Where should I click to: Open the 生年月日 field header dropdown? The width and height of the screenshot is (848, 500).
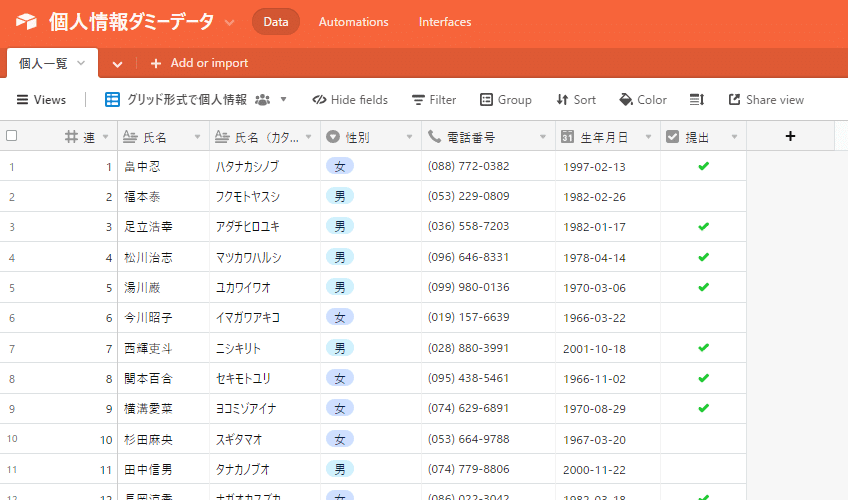pyautogui.click(x=648, y=137)
